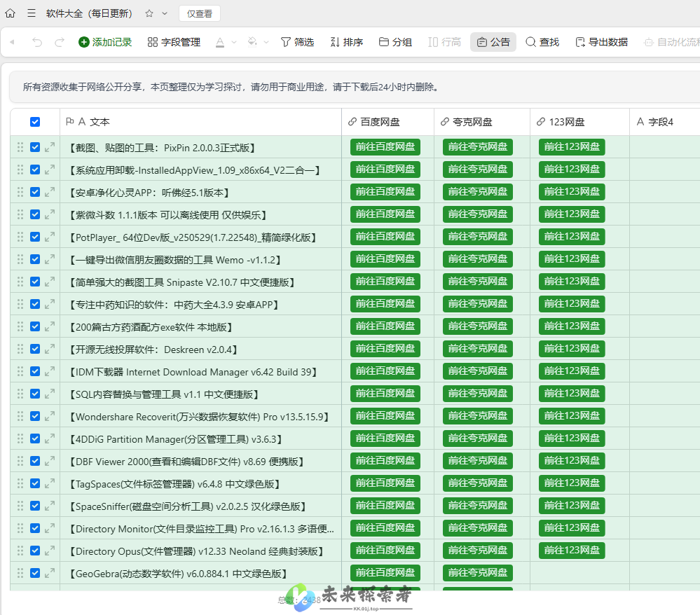Open field management (字段管理)
Image resolution: width=700 pixels, height=615 pixels.
click(174, 42)
